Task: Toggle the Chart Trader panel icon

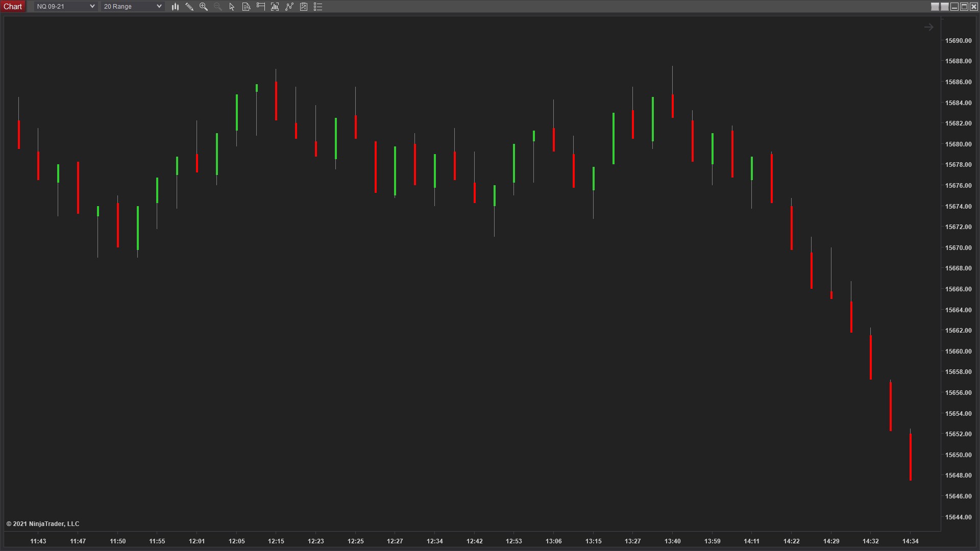Action: [x=261, y=7]
